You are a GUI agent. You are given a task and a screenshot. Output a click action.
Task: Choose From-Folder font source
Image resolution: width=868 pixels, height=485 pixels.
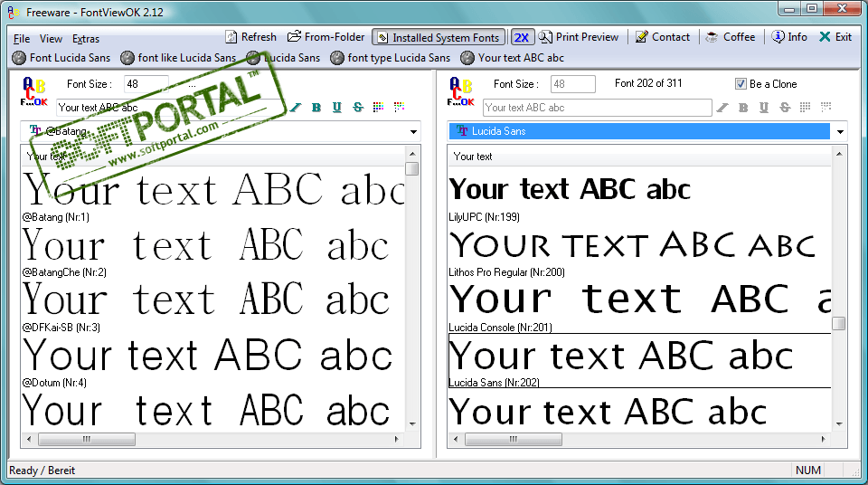click(326, 37)
